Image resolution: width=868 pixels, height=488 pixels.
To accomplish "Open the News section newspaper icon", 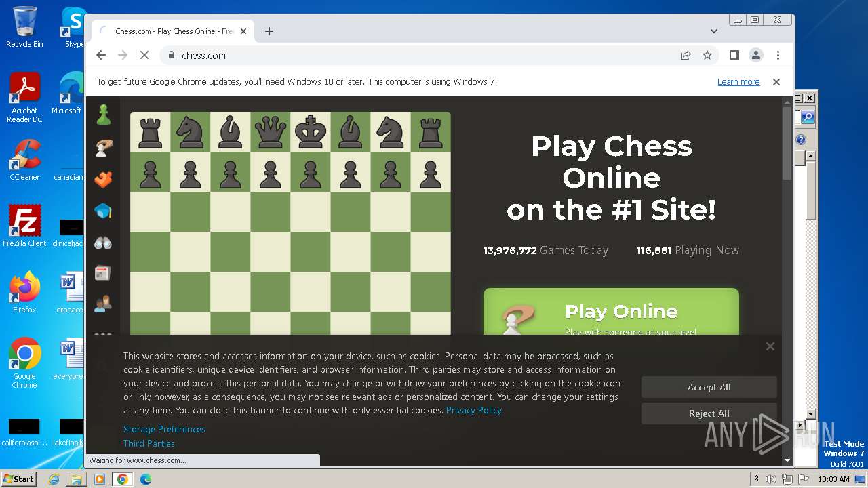I will 103,273.
